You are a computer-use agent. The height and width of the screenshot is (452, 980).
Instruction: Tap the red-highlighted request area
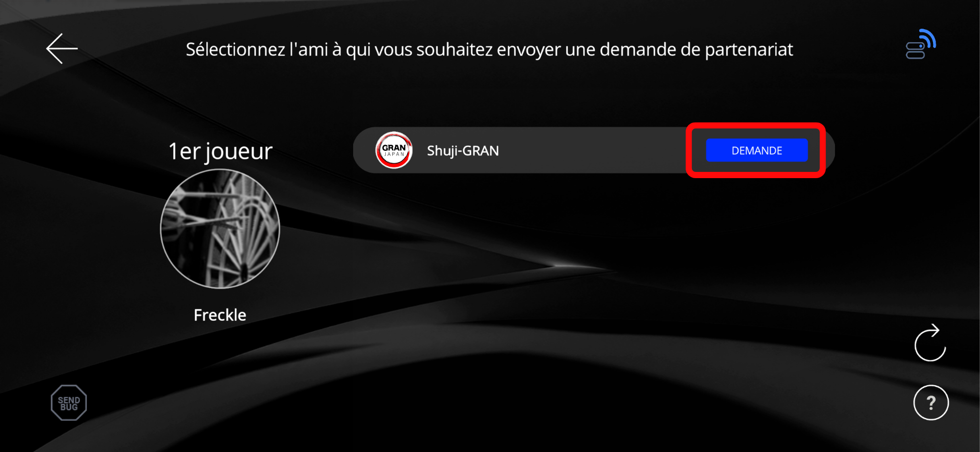click(x=756, y=150)
